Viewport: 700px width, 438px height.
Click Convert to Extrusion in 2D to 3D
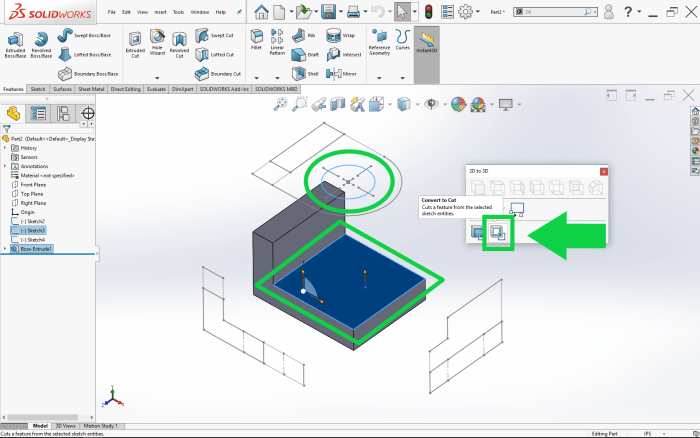click(477, 232)
